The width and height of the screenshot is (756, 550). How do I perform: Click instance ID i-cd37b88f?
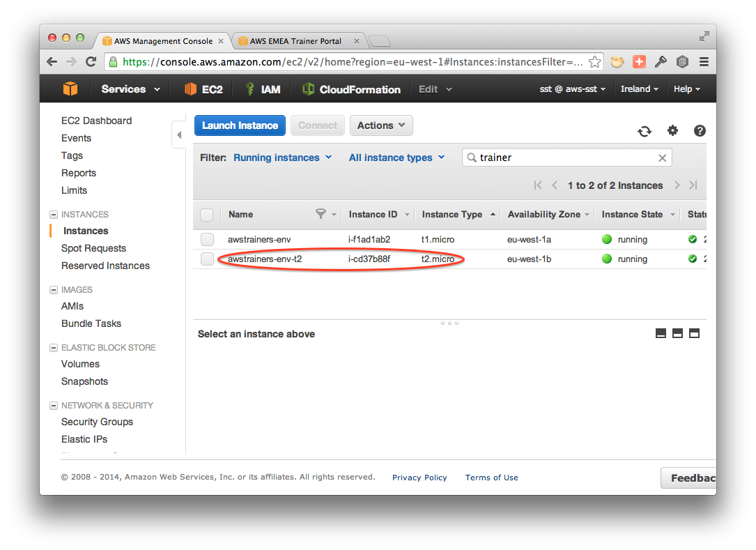click(369, 259)
